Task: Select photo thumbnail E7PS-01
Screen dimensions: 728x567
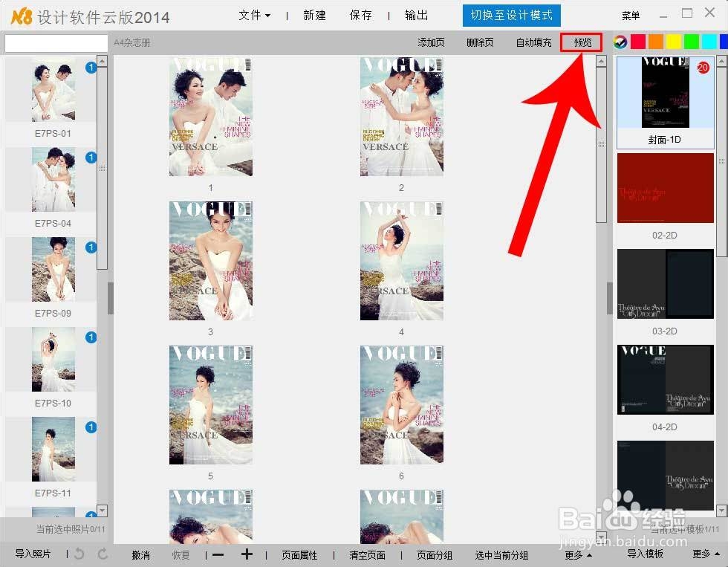Action: (53, 91)
